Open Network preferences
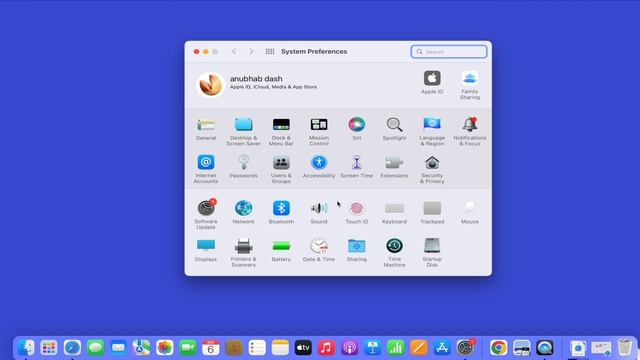The width and height of the screenshot is (640, 360). pos(243,212)
